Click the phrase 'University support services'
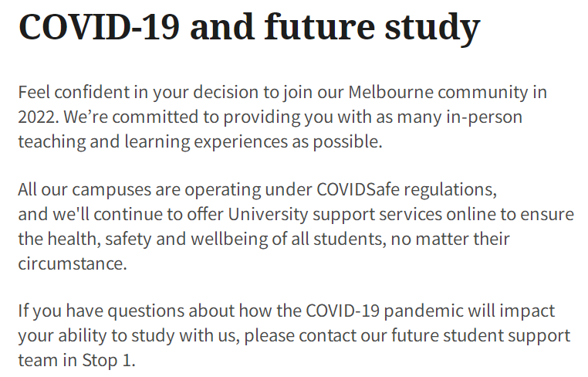Screen dimensions: 588x377 point(335,215)
